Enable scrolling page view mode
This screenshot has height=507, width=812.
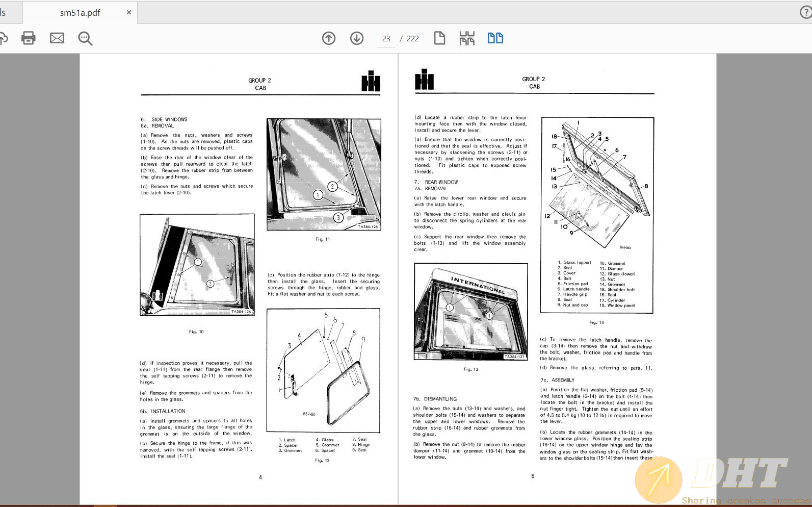pos(467,38)
